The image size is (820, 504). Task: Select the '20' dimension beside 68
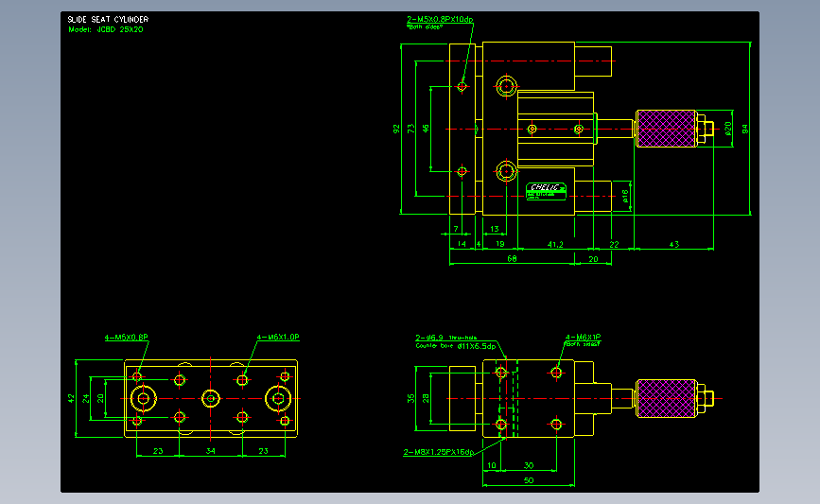tap(594, 259)
